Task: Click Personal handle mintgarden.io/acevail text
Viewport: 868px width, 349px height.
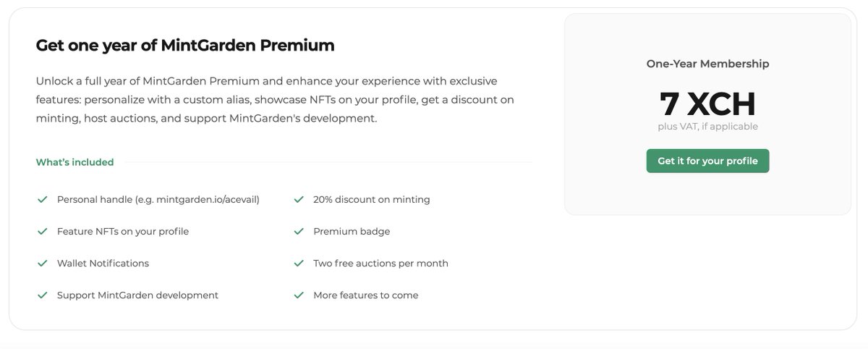Action: (x=158, y=199)
